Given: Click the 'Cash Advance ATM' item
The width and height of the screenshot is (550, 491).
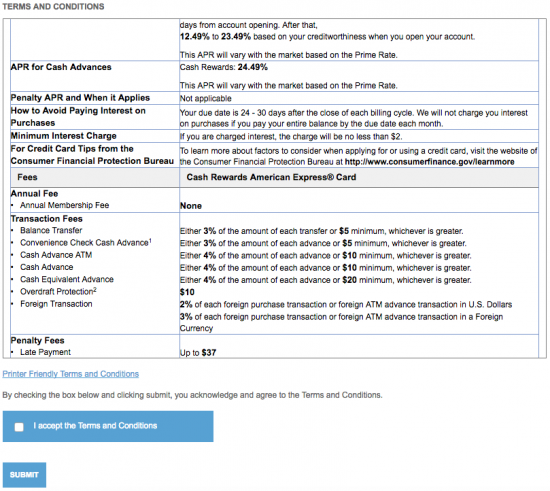Looking at the screenshot, I should [x=56, y=255].
